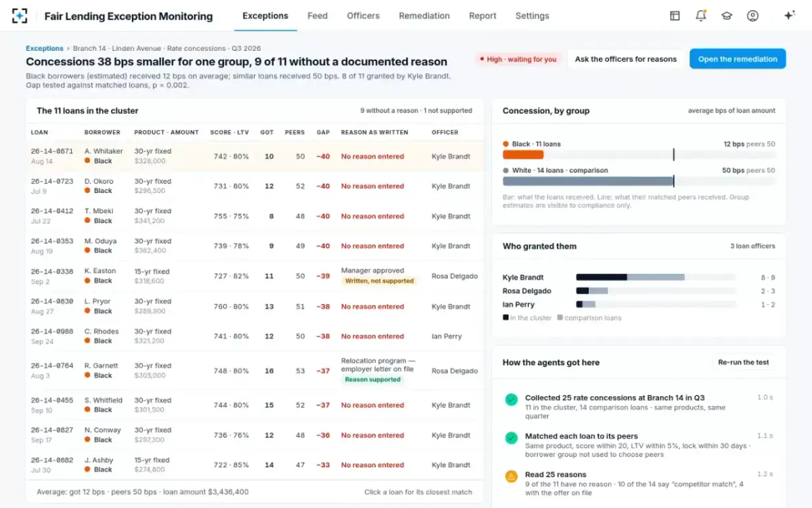
Task: Click the SCORE · LTV column header
Action: click(230, 132)
